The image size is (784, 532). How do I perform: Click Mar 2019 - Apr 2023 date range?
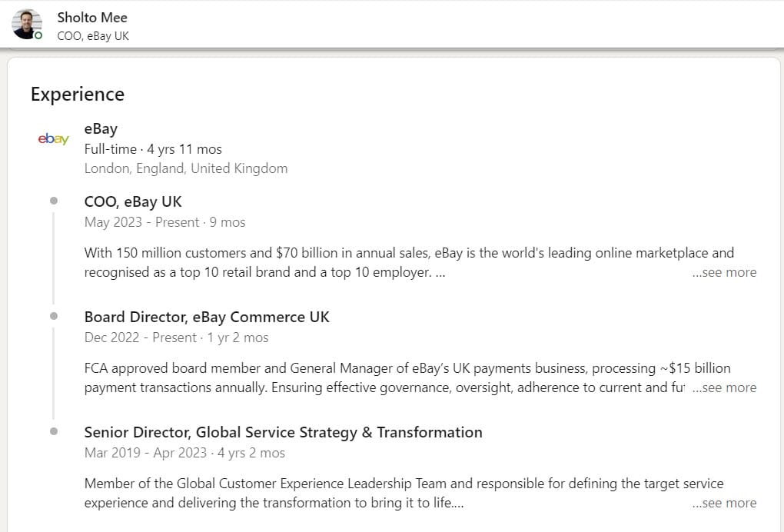(145, 453)
